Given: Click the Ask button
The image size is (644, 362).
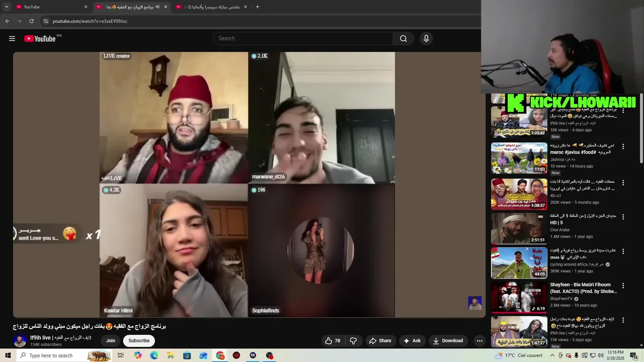Looking at the screenshot, I should 412,340.
